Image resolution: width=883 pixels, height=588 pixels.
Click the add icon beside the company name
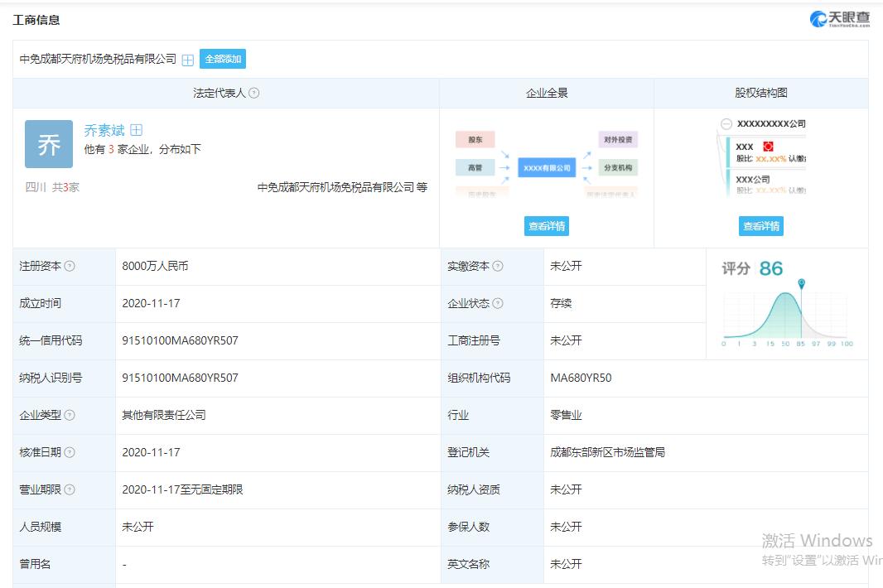pyautogui.click(x=188, y=60)
